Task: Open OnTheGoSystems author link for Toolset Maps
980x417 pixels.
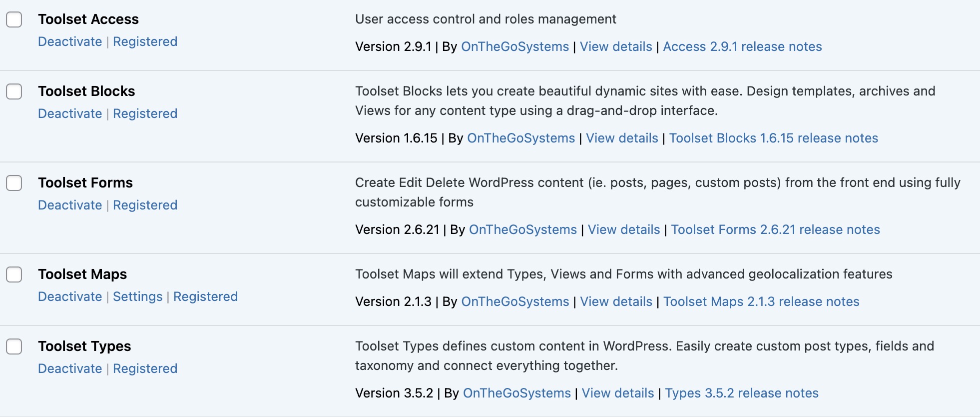Action: (x=515, y=301)
